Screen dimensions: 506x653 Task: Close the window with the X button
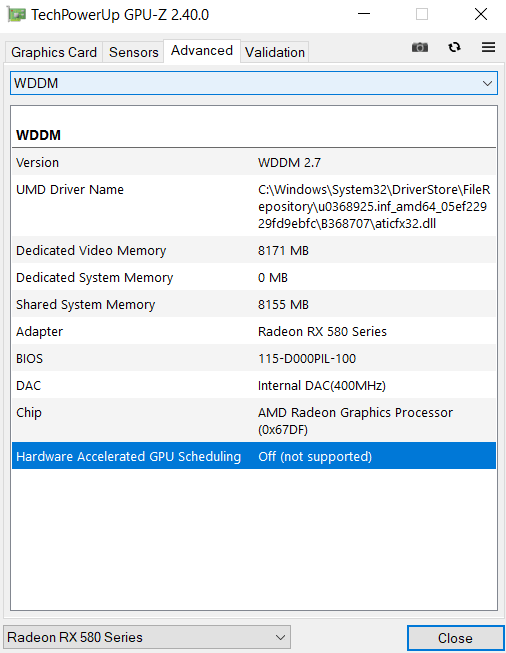[481, 14]
